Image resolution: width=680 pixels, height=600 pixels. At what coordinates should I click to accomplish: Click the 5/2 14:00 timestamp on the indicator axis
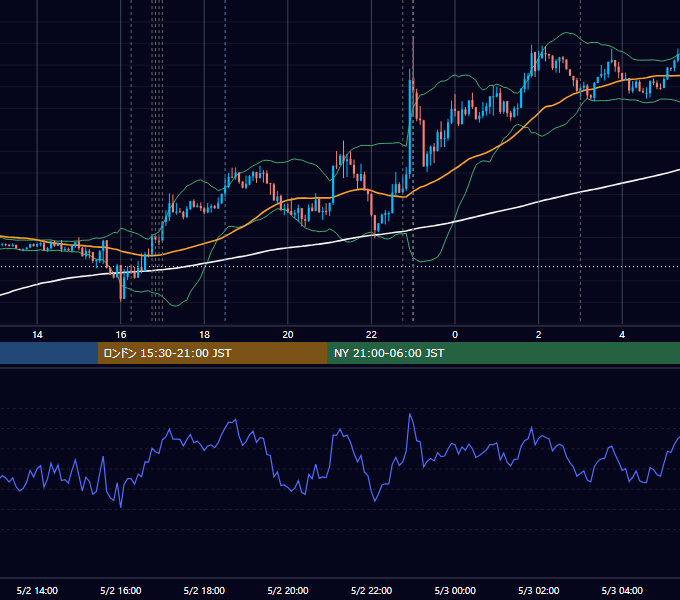point(37,590)
